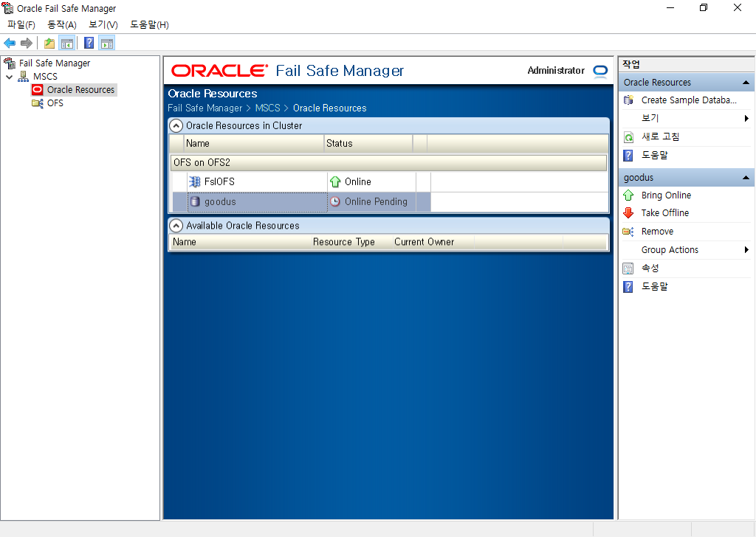
Task: Click Create Sample Databa... action
Action: coord(689,100)
